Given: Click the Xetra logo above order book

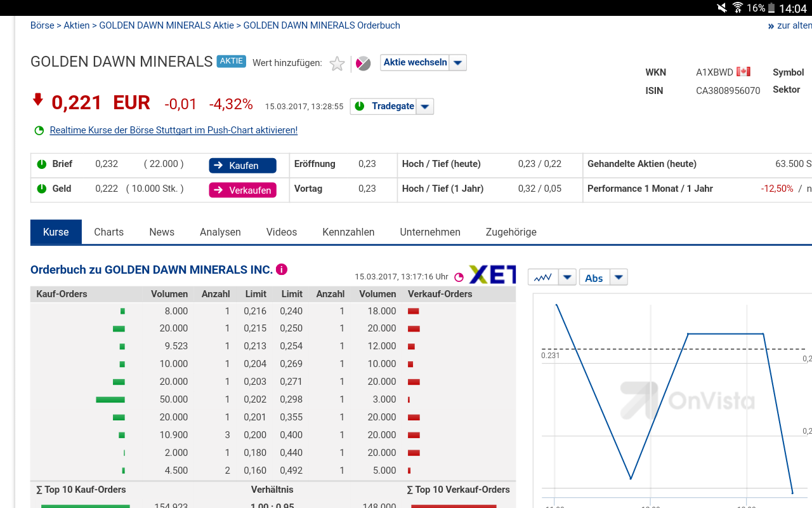Looking at the screenshot, I should [492, 274].
